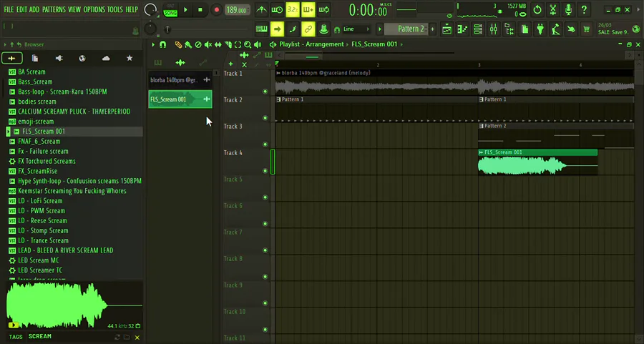The width and height of the screenshot is (644, 344).
Task: Select the FLS_Scream 001 audio clip
Action: click(537, 162)
